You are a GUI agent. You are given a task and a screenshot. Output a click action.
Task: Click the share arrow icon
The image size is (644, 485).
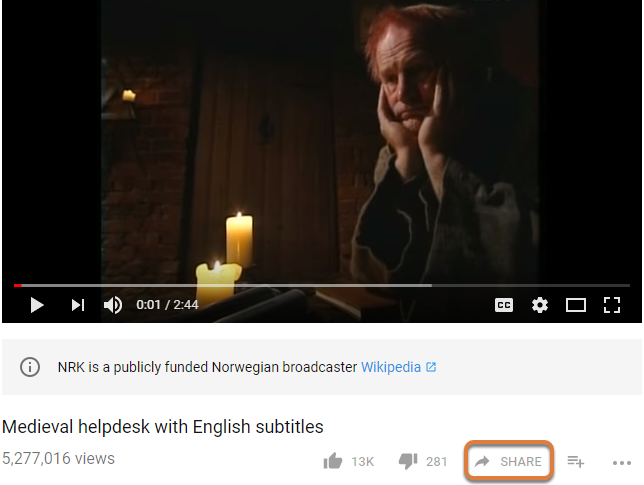(482, 461)
